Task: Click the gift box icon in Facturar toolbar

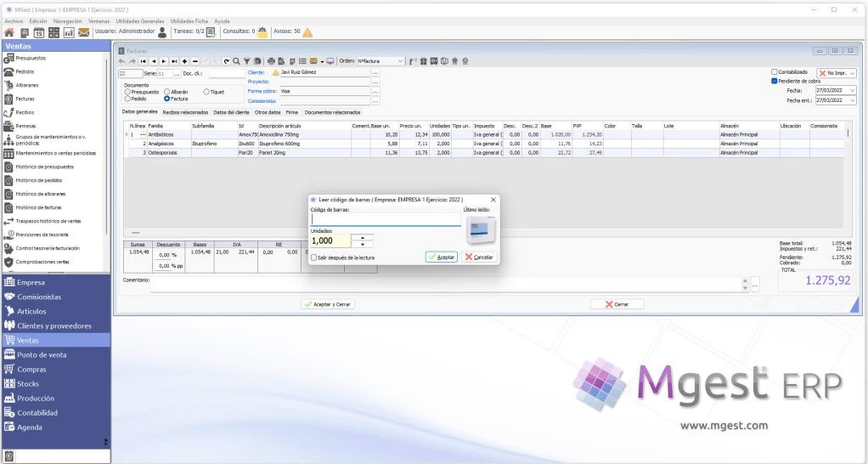Action: tap(424, 61)
